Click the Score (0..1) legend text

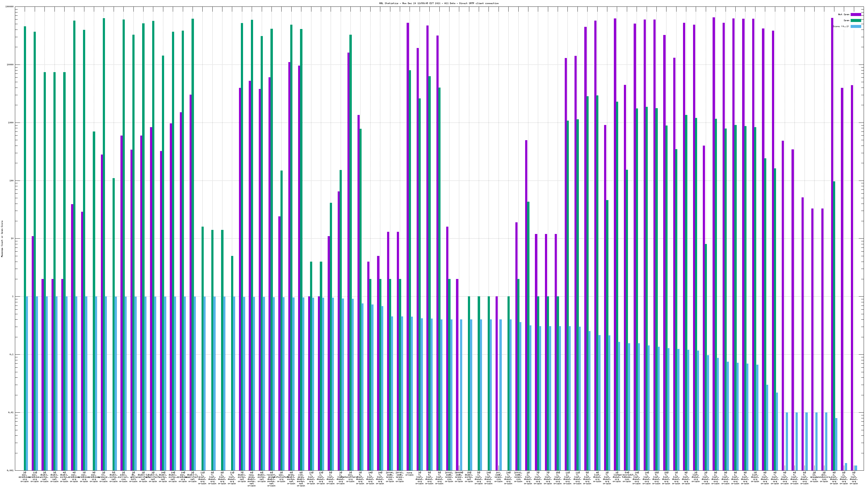click(841, 26)
